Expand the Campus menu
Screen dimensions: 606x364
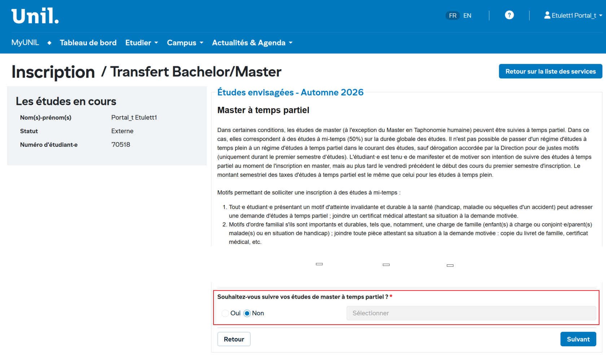click(185, 43)
